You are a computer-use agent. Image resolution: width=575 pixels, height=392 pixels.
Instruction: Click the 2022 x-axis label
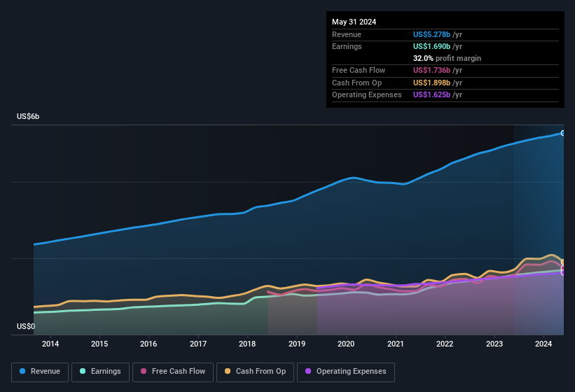click(445, 344)
